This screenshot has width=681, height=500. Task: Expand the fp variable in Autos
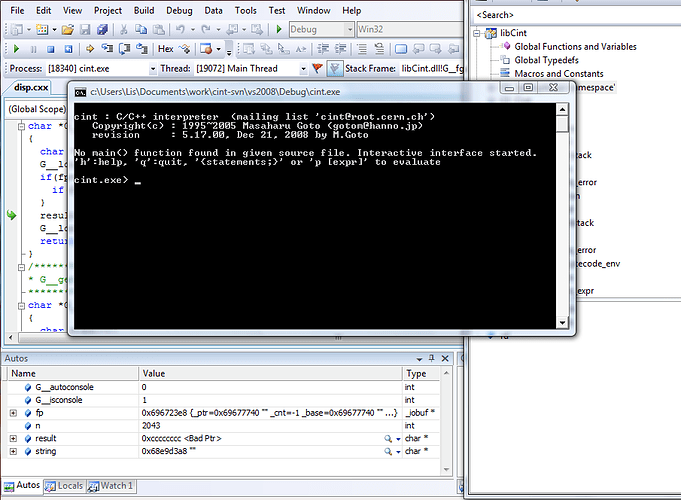click(12, 412)
